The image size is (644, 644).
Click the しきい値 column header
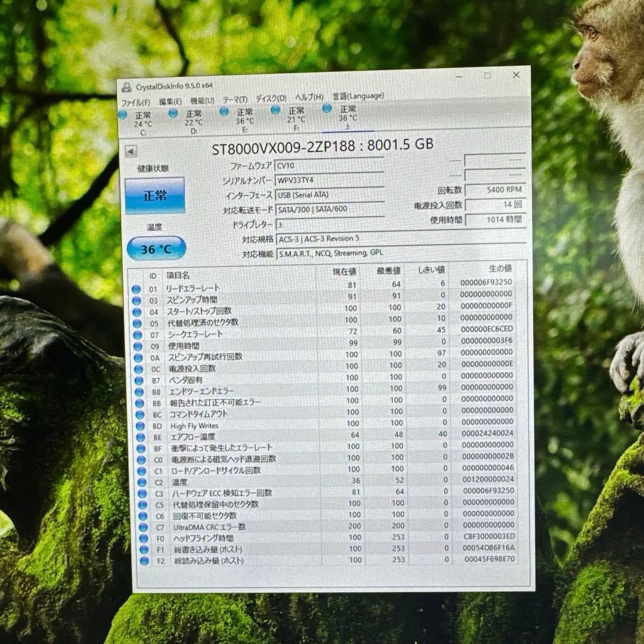tap(432, 270)
